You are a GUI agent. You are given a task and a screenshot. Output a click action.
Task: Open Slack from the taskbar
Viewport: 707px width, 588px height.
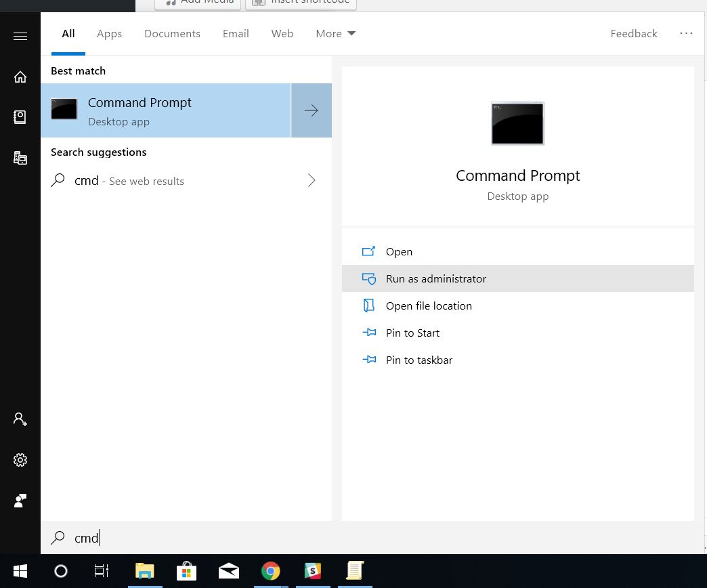pyautogui.click(x=313, y=571)
